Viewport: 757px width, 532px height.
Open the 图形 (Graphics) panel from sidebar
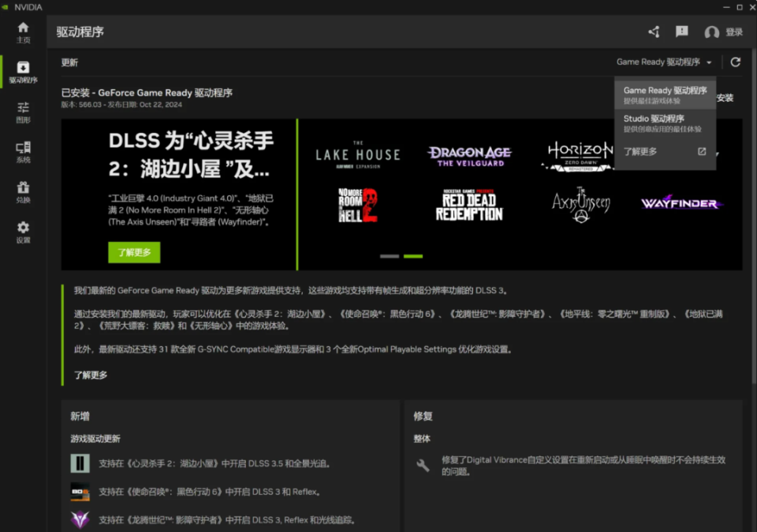(x=23, y=111)
